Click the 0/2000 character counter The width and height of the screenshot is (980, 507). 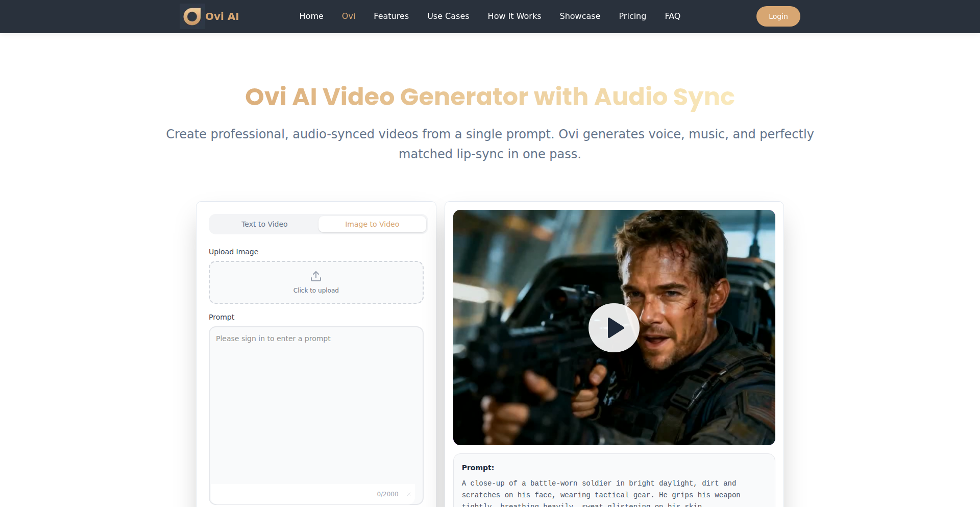coord(387,494)
